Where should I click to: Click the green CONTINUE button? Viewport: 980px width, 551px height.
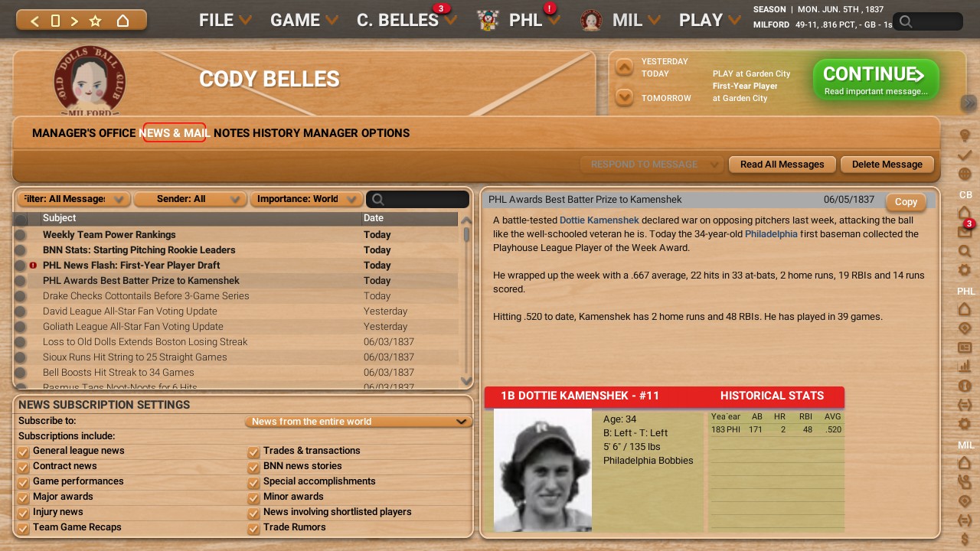(x=876, y=80)
